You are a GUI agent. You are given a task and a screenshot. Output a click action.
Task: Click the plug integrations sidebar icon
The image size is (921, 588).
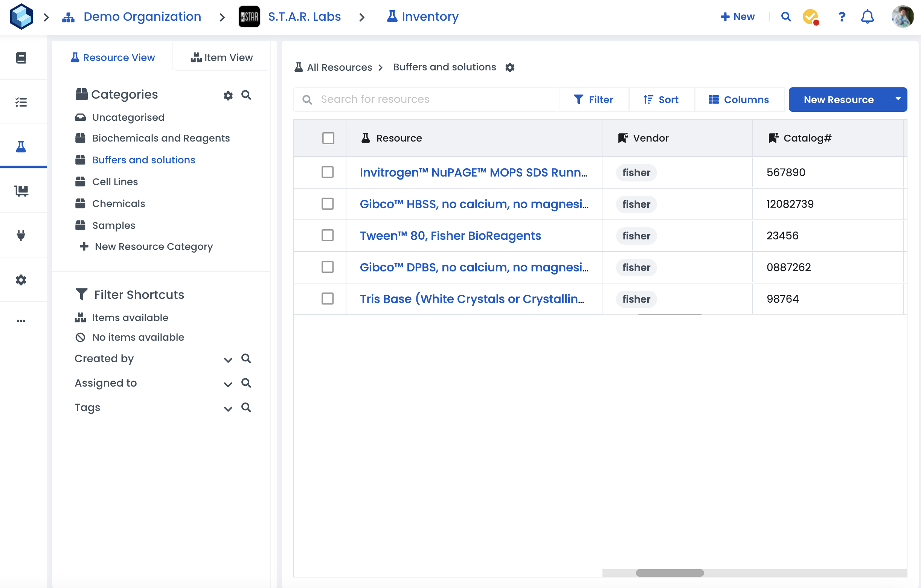click(21, 235)
